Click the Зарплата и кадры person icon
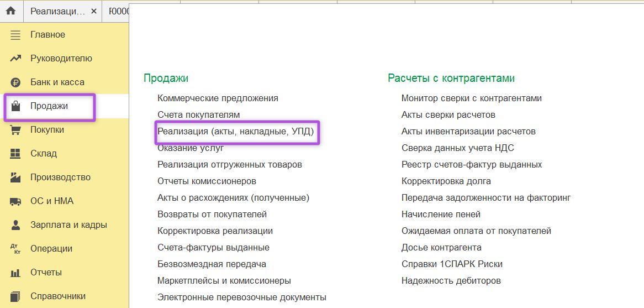 (x=15, y=225)
